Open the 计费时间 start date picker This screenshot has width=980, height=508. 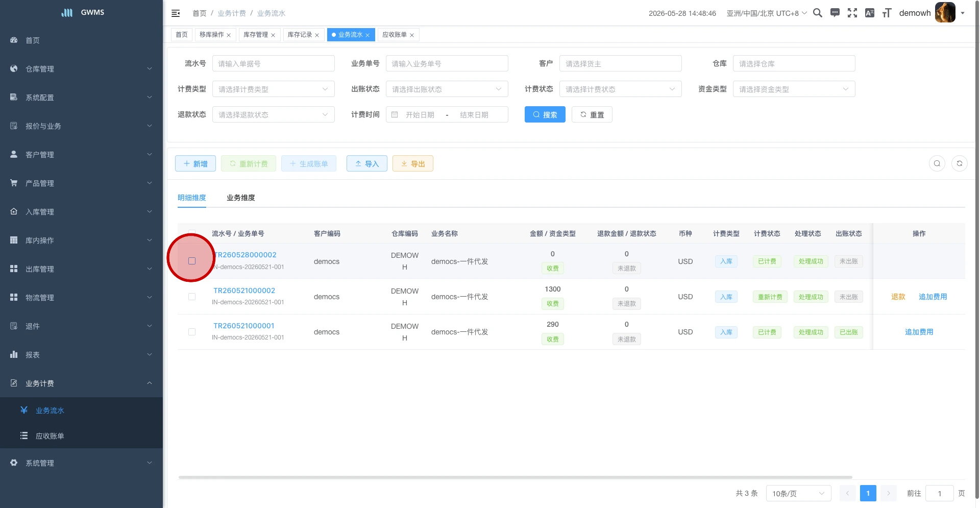pyautogui.click(x=420, y=115)
